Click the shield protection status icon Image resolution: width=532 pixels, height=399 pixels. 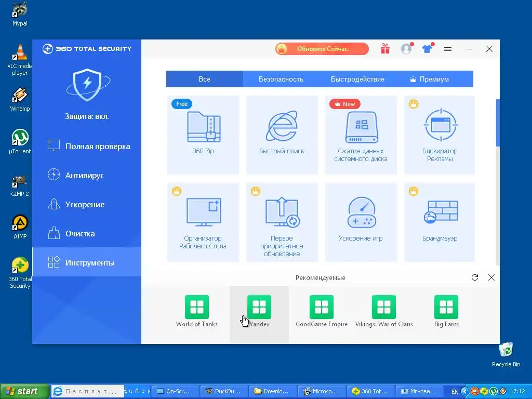point(88,85)
